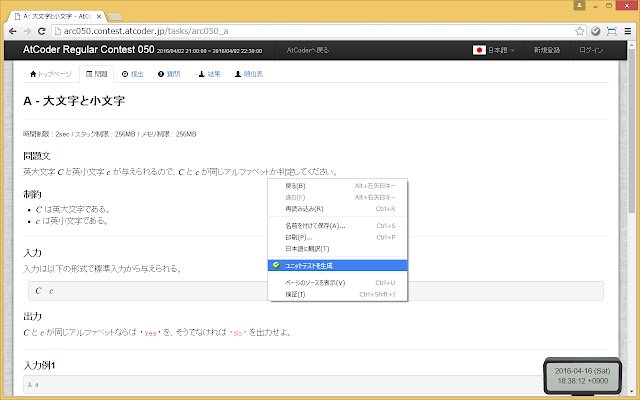Click the ログイン link
The width and height of the screenshot is (640, 400).
tap(591, 50)
